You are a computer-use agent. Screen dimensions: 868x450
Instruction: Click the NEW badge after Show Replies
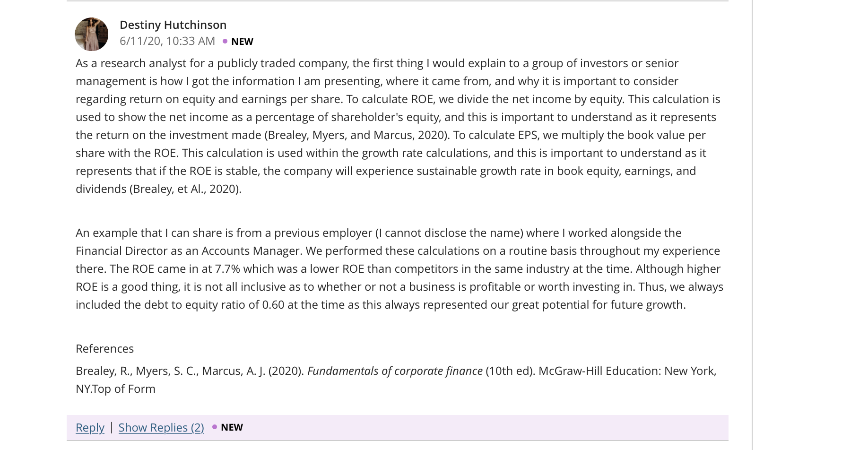tap(232, 427)
